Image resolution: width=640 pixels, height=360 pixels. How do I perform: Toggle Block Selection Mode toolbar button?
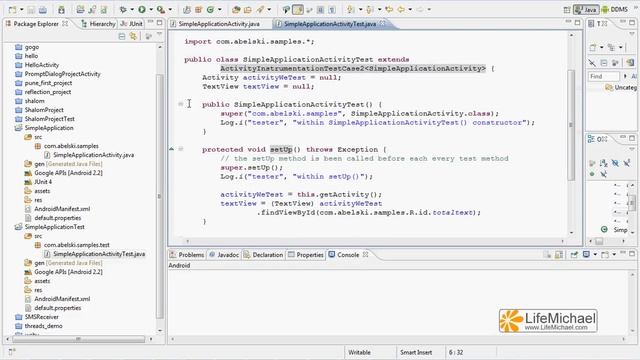pos(320,9)
